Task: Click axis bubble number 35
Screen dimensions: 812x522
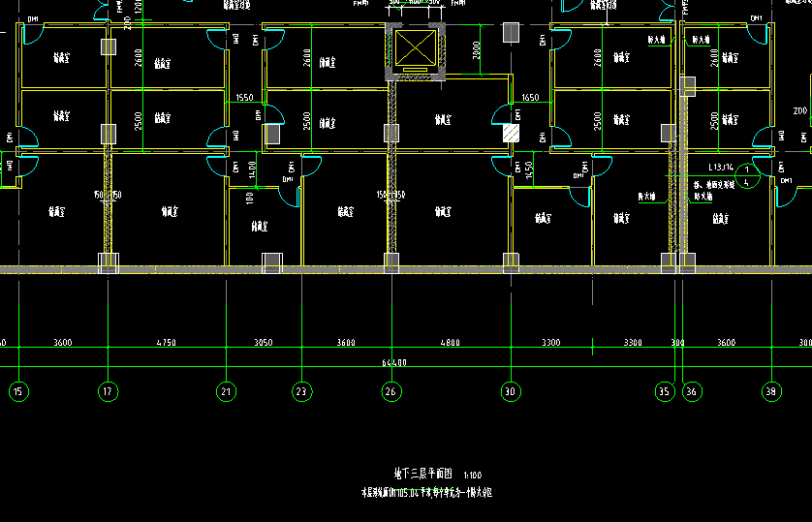Action: click(665, 391)
